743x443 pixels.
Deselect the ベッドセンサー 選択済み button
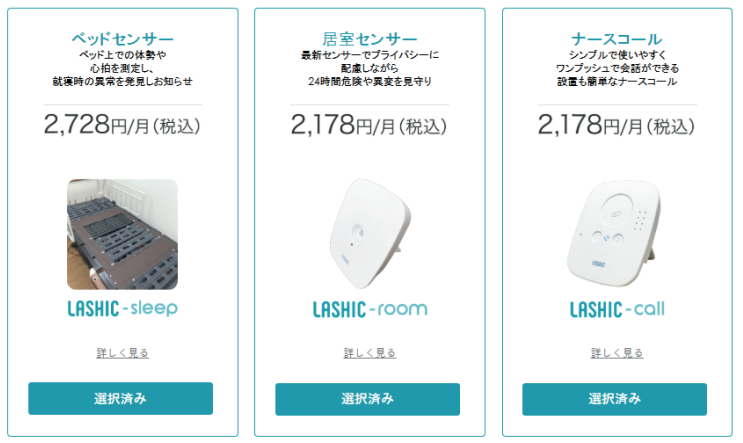tap(121, 398)
